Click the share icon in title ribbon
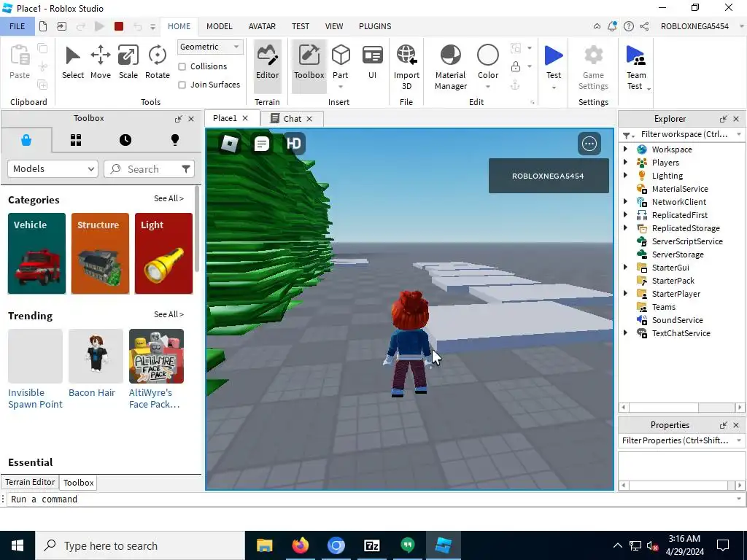The height and width of the screenshot is (560, 747). 644,26
